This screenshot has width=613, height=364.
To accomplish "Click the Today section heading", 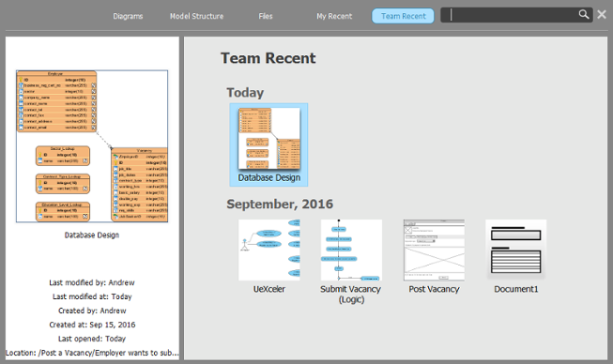I will tap(245, 93).
